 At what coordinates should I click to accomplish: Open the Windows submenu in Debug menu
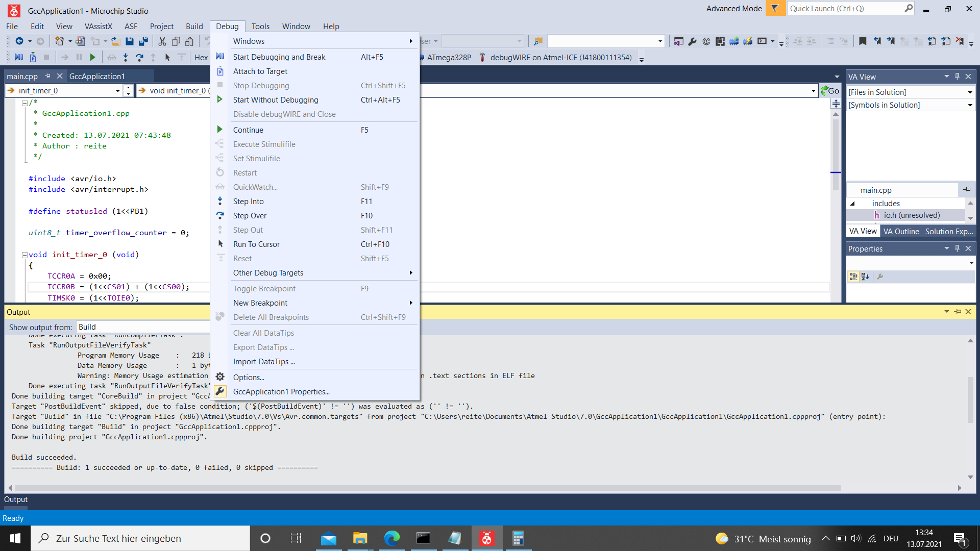point(323,41)
